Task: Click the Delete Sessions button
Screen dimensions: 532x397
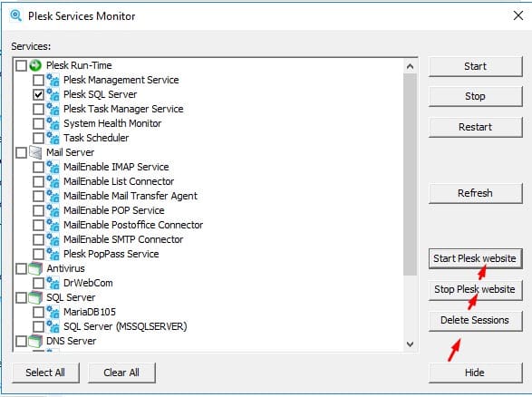Action: [x=475, y=320]
